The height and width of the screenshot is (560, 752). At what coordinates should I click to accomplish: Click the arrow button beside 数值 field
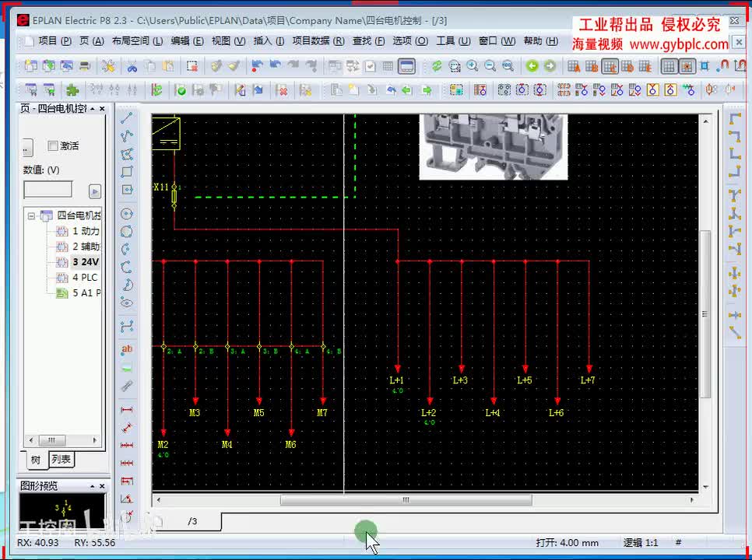tap(95, 191)
